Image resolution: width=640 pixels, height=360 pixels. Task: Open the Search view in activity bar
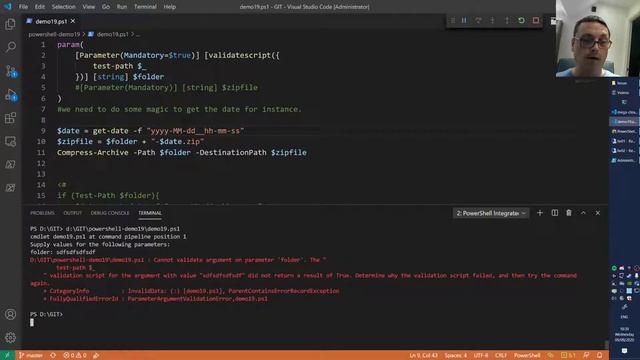point(11,47)
